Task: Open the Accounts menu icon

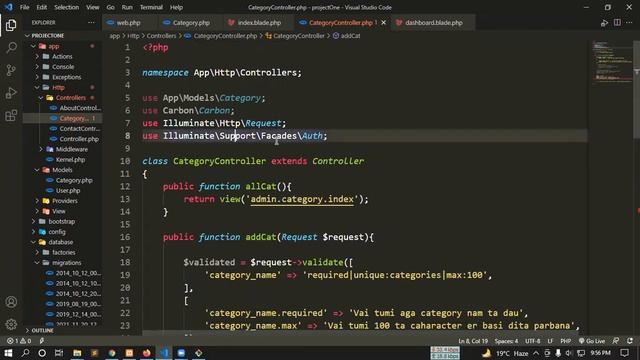Action: 11,302
